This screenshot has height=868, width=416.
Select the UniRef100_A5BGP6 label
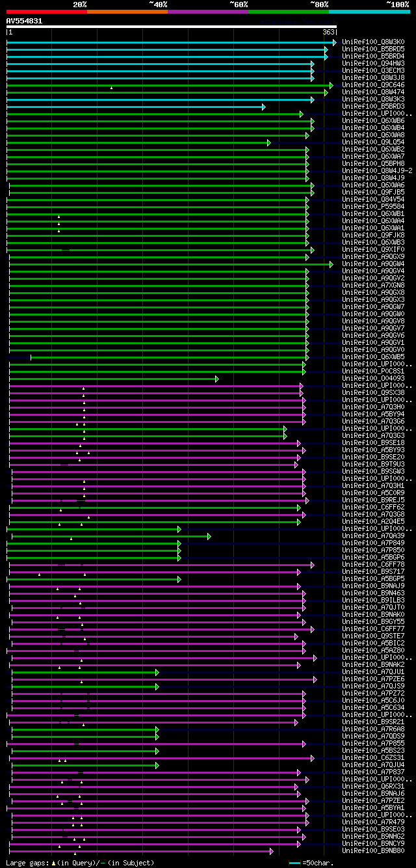click(x=374, y=557)
